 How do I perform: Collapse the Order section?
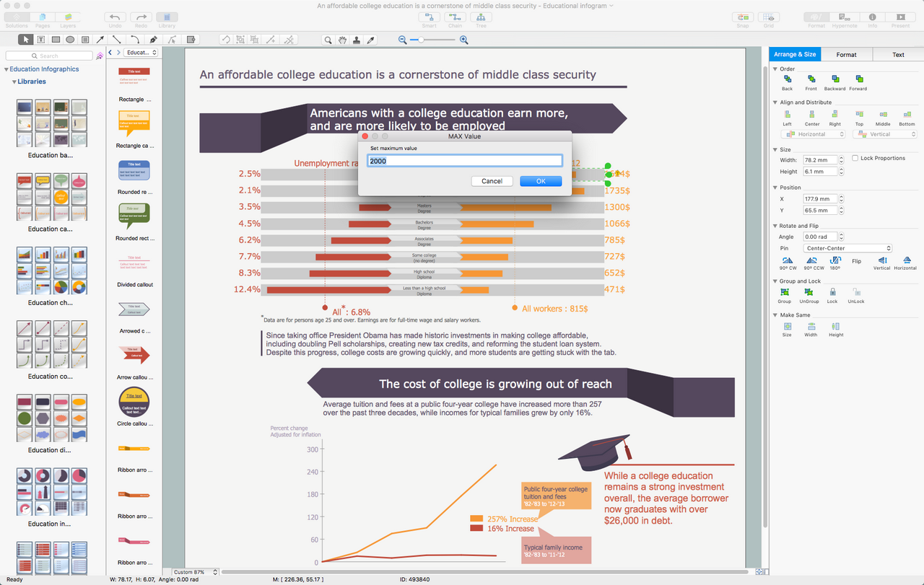click(x=775, y=69)
